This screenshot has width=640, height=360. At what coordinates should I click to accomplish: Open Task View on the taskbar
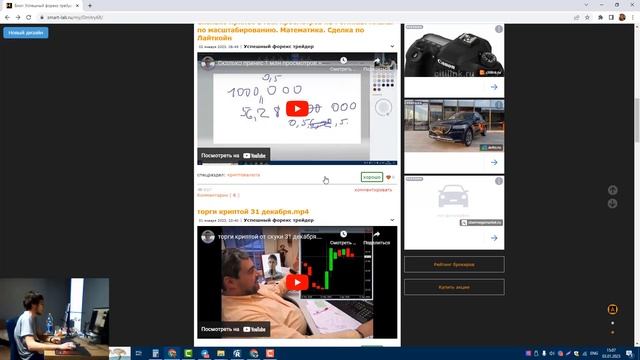point(138,353)
